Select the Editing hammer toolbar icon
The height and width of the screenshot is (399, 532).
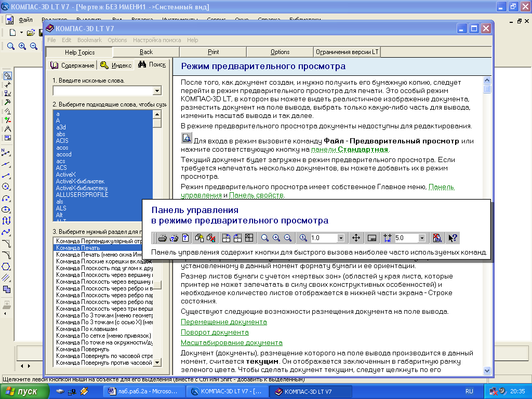click(x=7, y=102)
